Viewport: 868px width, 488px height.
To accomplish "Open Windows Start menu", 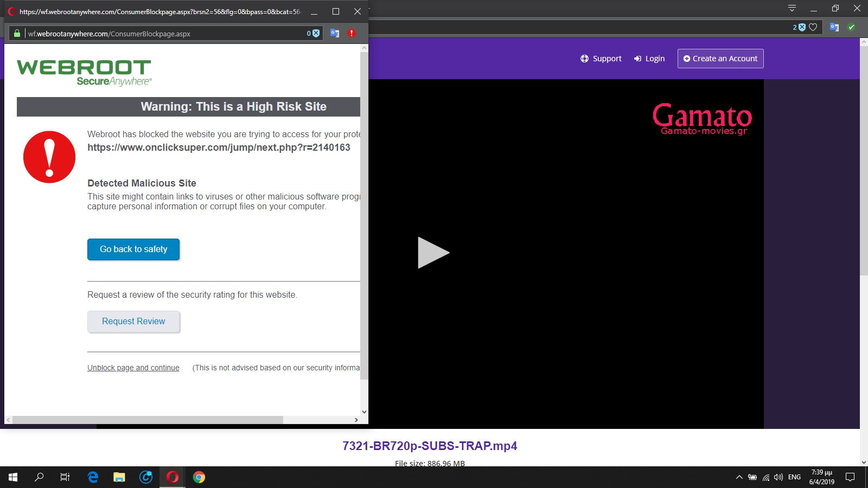I will pos(13,477).
